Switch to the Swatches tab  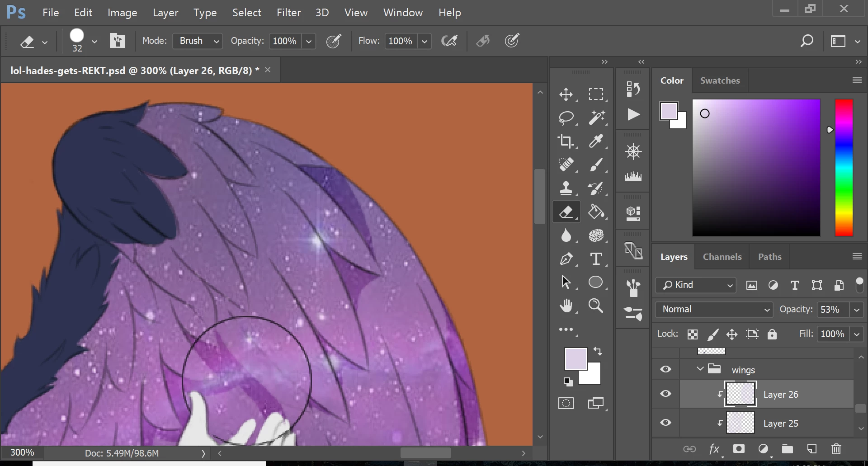tap(720, 80)
